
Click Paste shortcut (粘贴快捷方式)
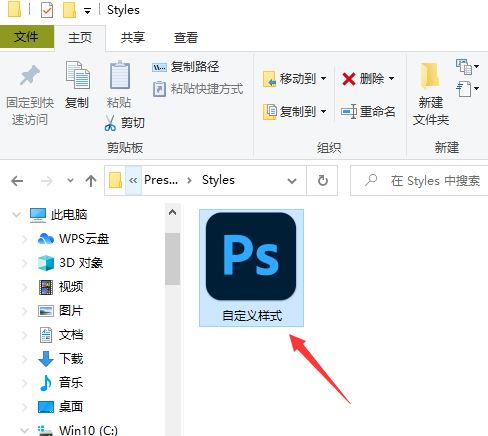tap(198, 89)
